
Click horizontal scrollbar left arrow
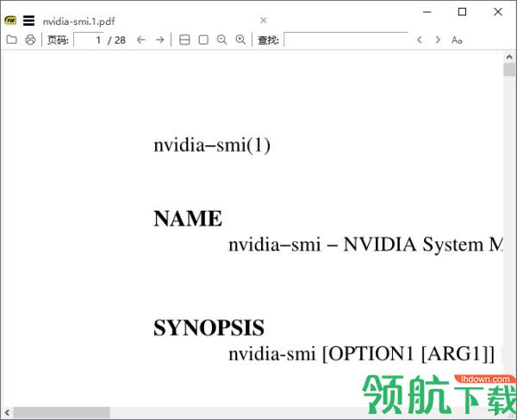7,412
